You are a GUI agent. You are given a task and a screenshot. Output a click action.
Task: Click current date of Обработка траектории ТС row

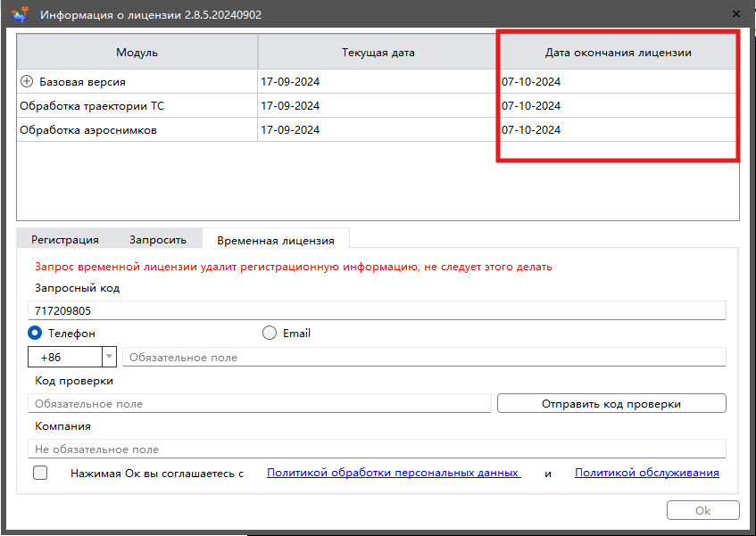[290, 105]
